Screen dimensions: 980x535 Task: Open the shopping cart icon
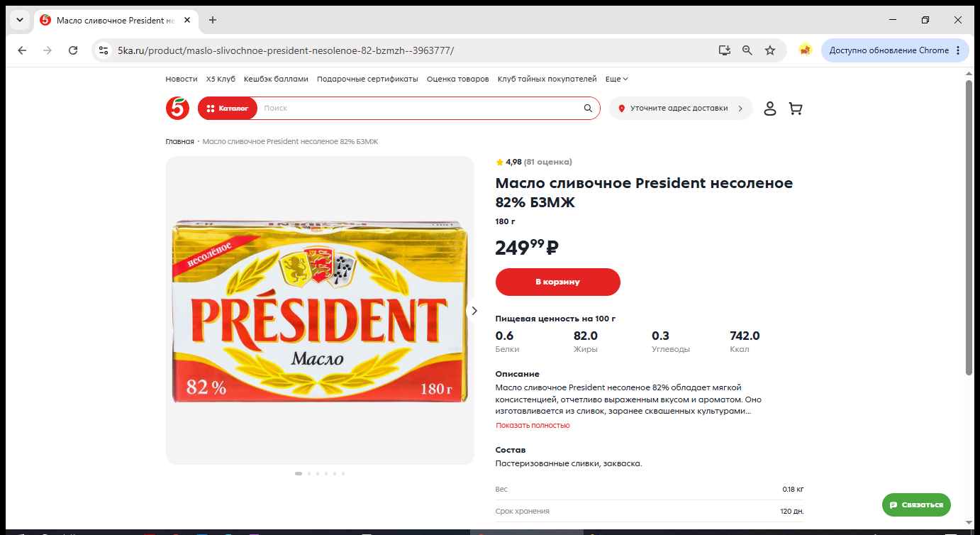click(x=796, y=109)
